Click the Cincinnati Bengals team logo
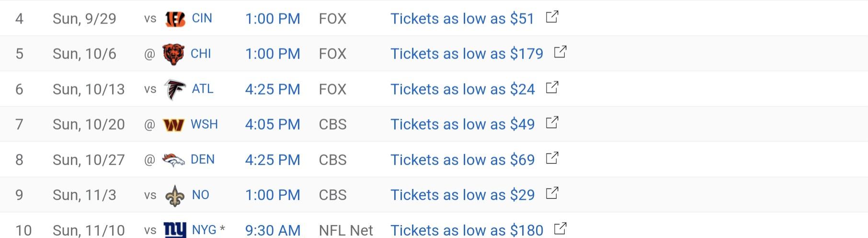Image resolution: width=868 pixels, height=238 pixels. pos(175,19)
